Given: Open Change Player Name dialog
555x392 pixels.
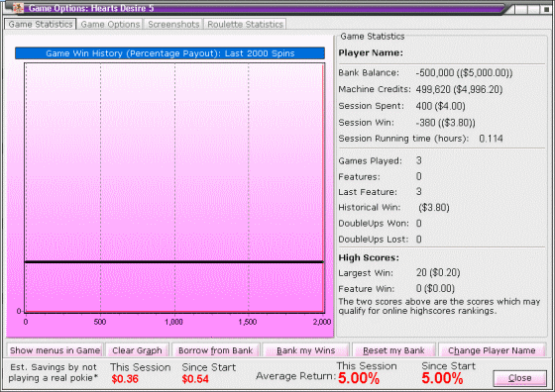Looking at the screenshot, I should [492, 350].
